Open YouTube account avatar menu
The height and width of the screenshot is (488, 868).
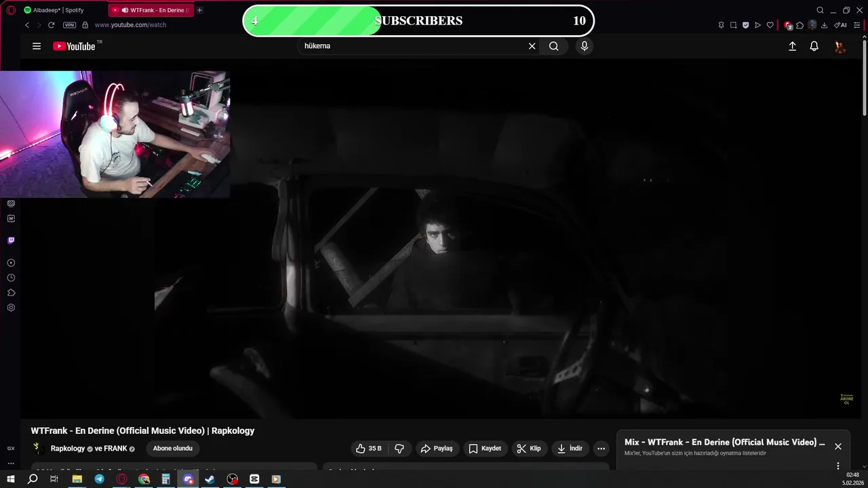(840, 46)
